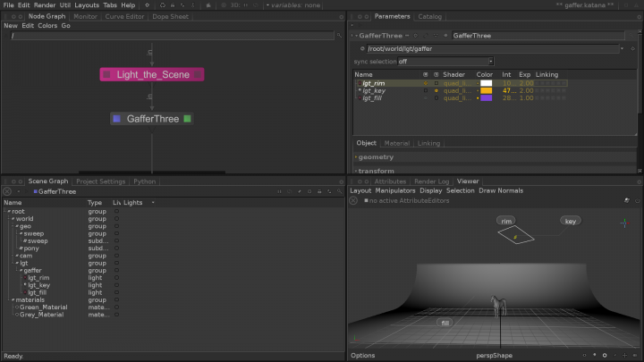Select the key light label in viewer
644x362 pixels.
pyautogui.click(x=571, y=221)
